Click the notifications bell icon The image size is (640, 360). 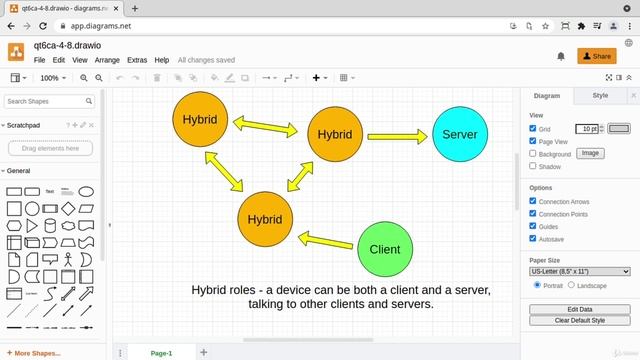click(x=561, y=56)
